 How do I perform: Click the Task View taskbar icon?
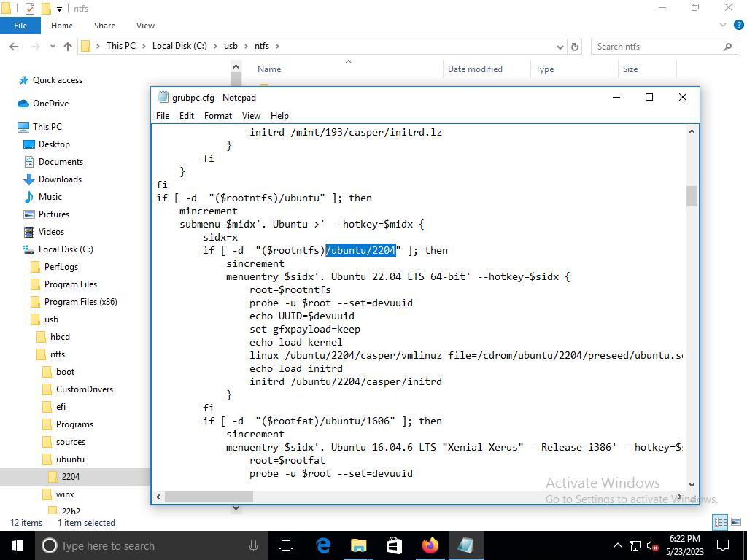(x=286, y=545)
